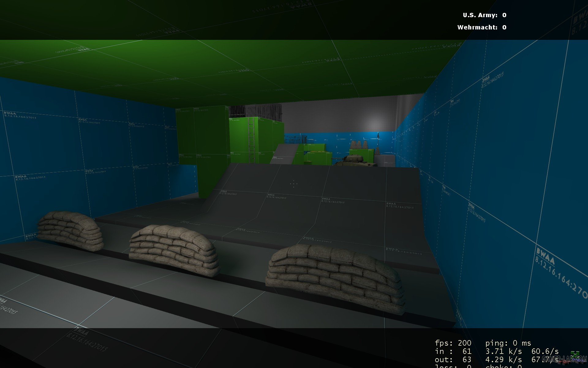Click the dragon's teeth obstacles near the tank
This screenshot has width=588, height=368.
(x=359, y=145)
